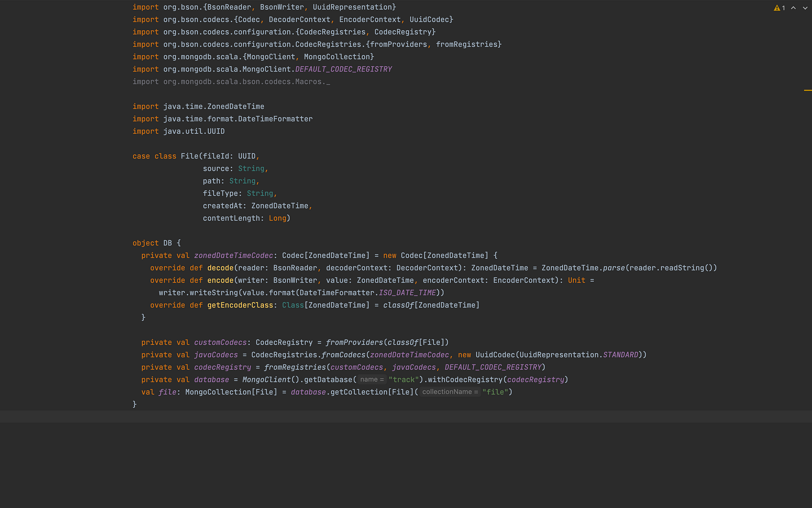Click the 'name =' parameter hint
This screenshot has height=508, width=812.
click(372, 380)
